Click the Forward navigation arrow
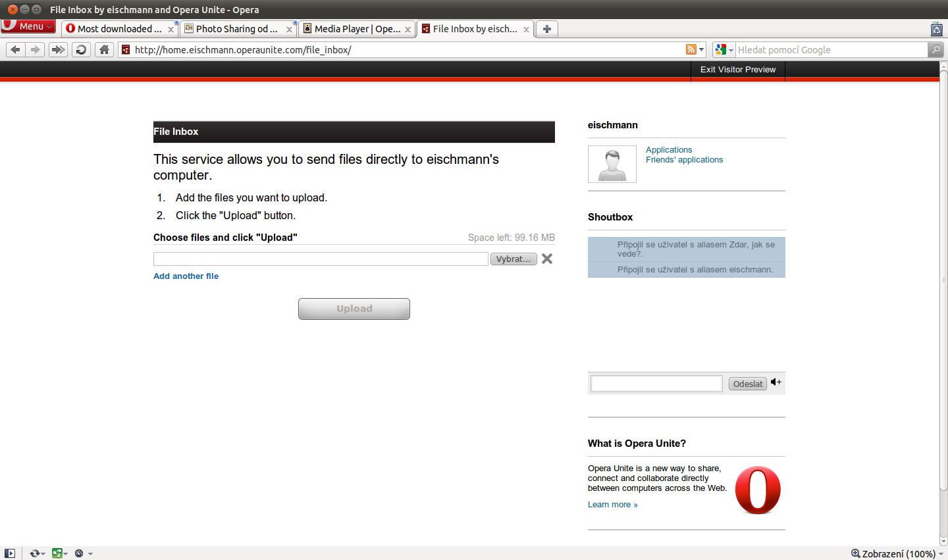 click(x=35, y=49)
